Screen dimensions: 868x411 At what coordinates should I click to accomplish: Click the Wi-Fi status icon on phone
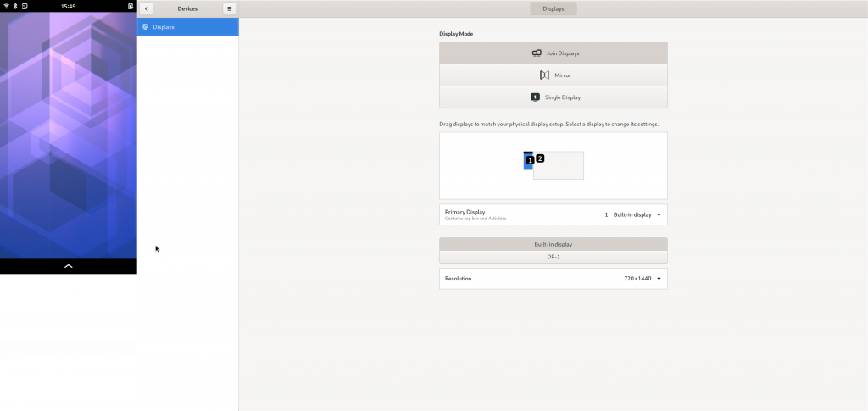(x=7, y=6)
